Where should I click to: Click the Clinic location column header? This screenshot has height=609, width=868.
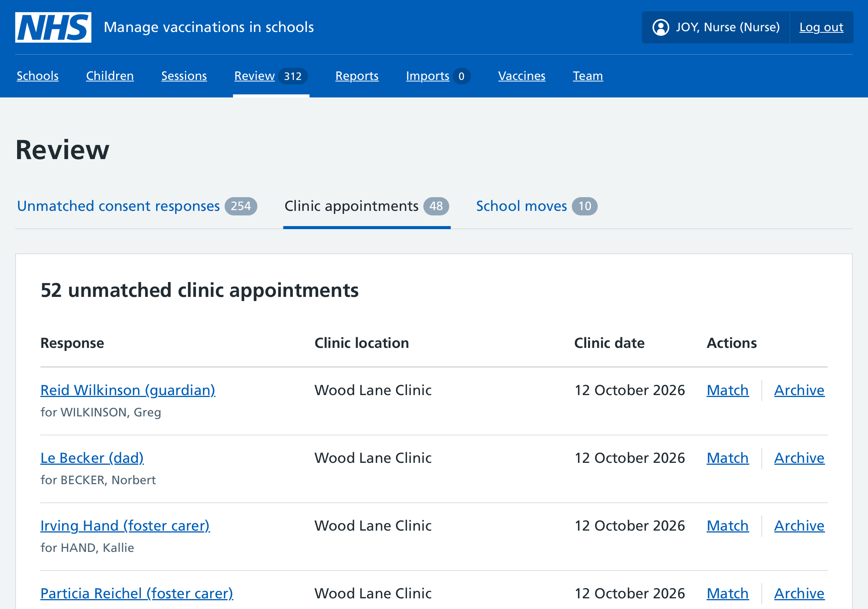pos(362,343)
